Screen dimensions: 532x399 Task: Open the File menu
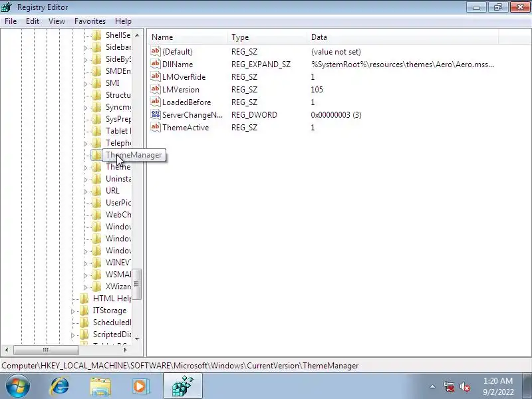(x=11, y=21)
